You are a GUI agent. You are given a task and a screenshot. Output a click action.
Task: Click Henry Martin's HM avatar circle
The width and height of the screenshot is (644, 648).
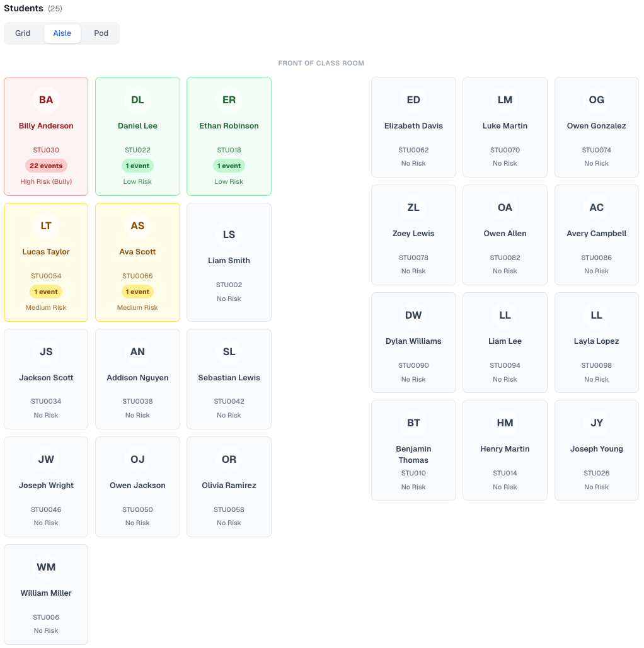pos(505,423)
